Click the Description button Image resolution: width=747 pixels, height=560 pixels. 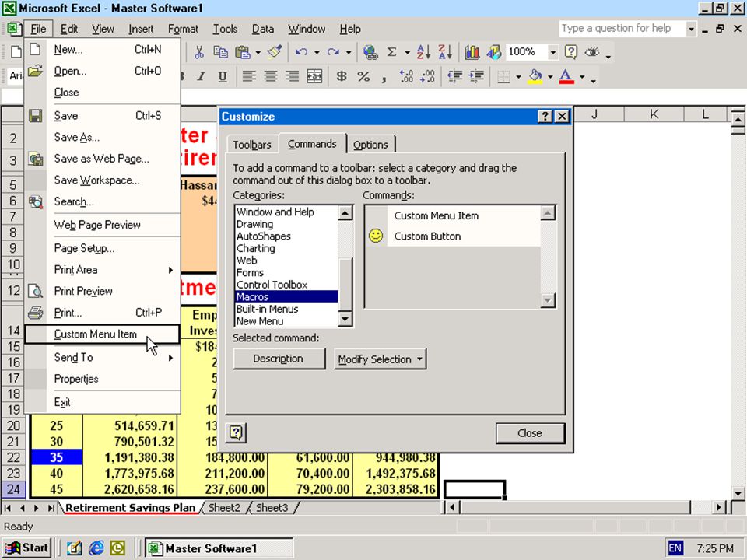[279, 359]
